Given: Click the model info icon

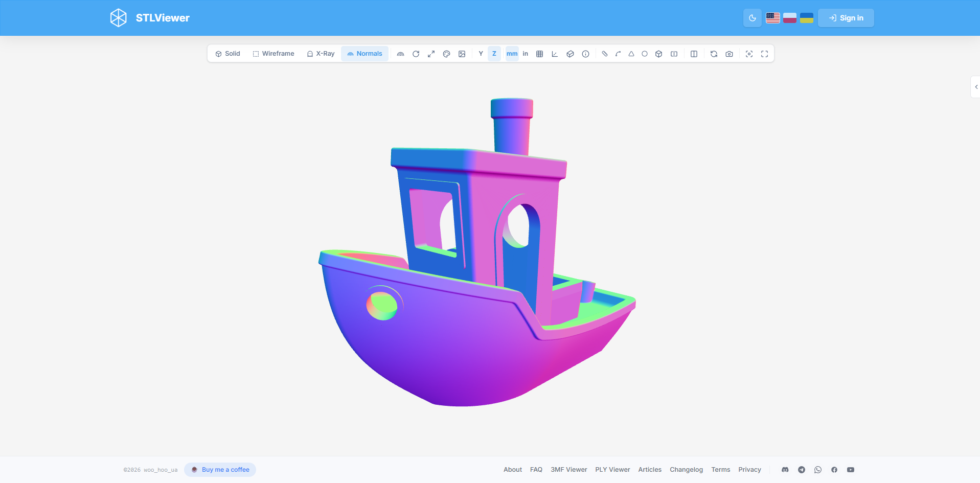Looking at the screenshot, I should [585, 54].
